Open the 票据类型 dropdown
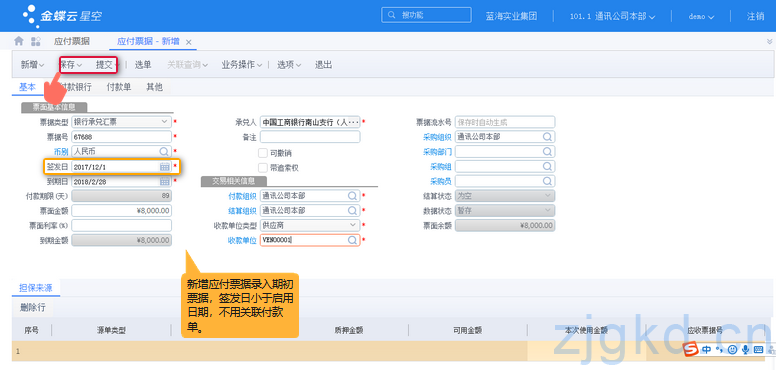The image size is (776, 370). (164, 122)
